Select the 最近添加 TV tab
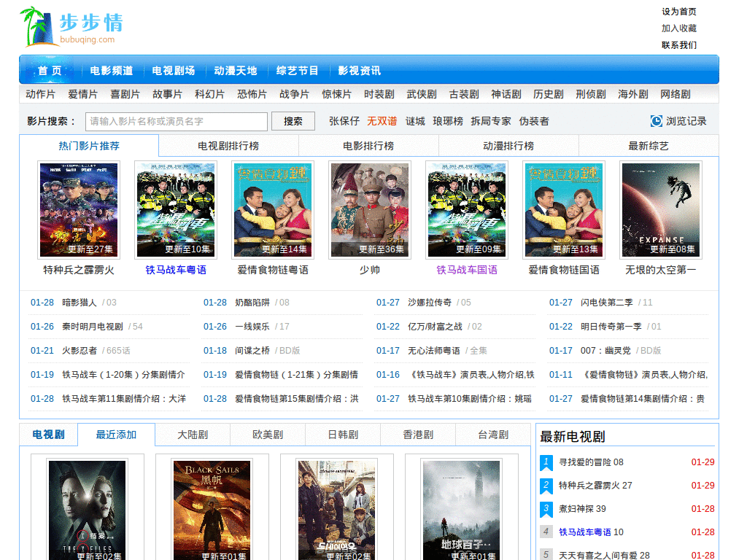747x560 pixels. [x=116, y=435]
